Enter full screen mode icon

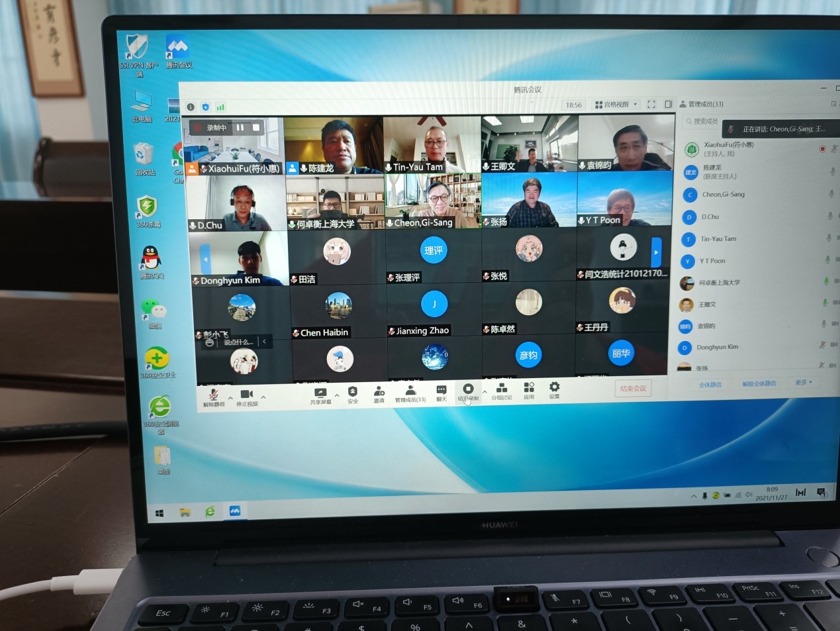(x=651, y=105)
